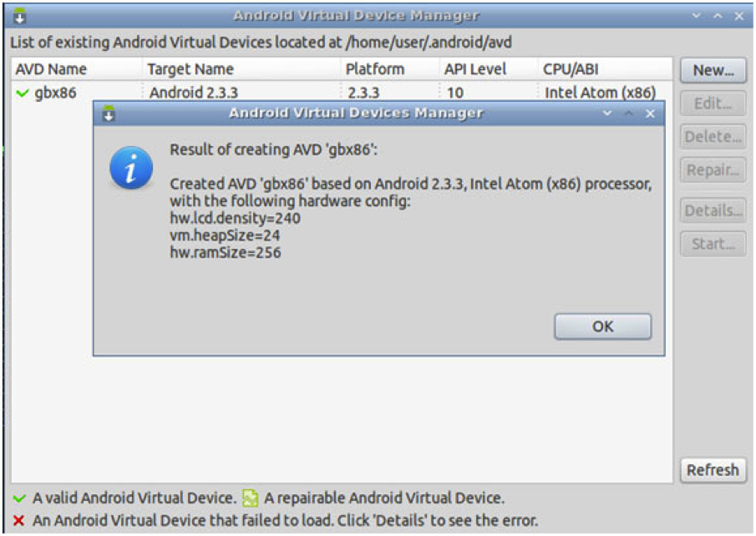This screenshot has height=536, width=756.
Task: Click the blue info icon in the result dialog
Action: (x=131, y=169)
